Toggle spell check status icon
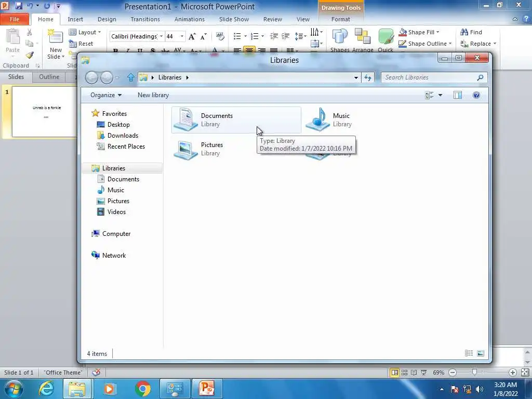 96,373
